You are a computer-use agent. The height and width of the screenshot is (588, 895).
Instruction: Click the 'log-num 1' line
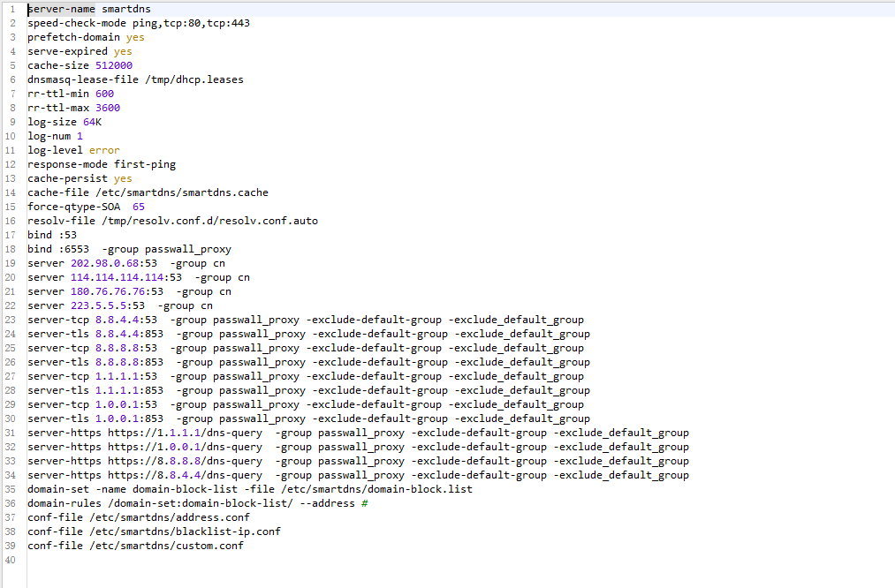tap(56, 136)
